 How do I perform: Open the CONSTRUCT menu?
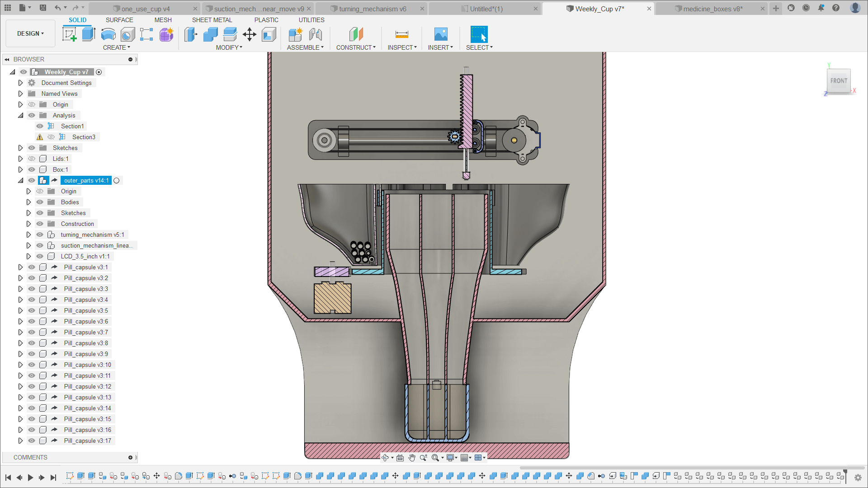tap(356, 47)
